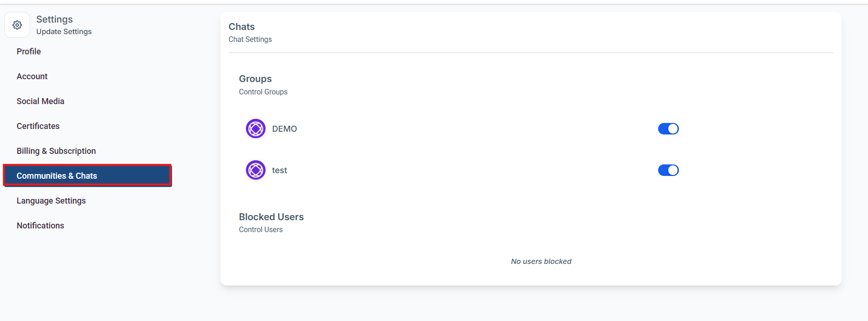The width and height of the screenshot is (868, 321).
Task: Click the DEMO group name
Action: point(285,129)
